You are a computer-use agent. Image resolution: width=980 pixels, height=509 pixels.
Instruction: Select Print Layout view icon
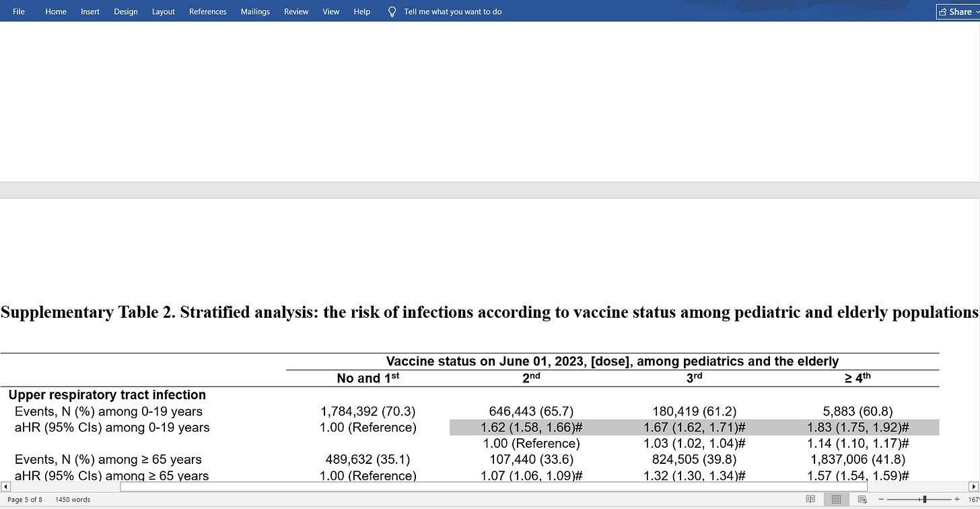(x=837, y=499)
